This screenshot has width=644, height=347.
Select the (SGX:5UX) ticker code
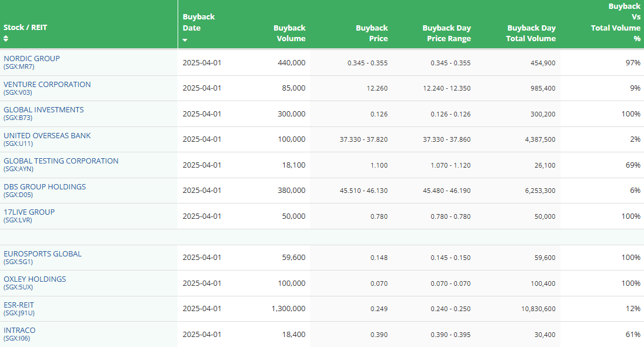[18, 287]
